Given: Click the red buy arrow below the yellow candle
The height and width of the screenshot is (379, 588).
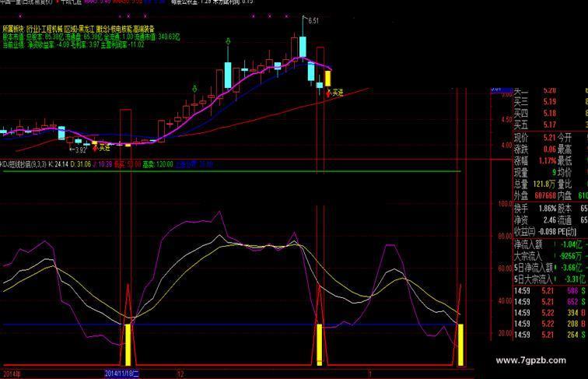Looking at the screenshot, I should (328, 93).
